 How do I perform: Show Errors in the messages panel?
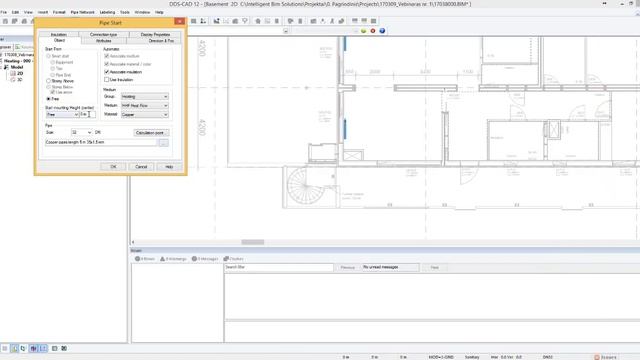pos(145,259)
